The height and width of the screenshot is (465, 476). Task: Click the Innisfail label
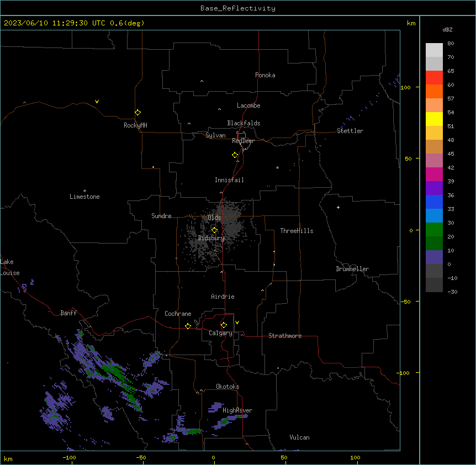(x=229, y=180)
